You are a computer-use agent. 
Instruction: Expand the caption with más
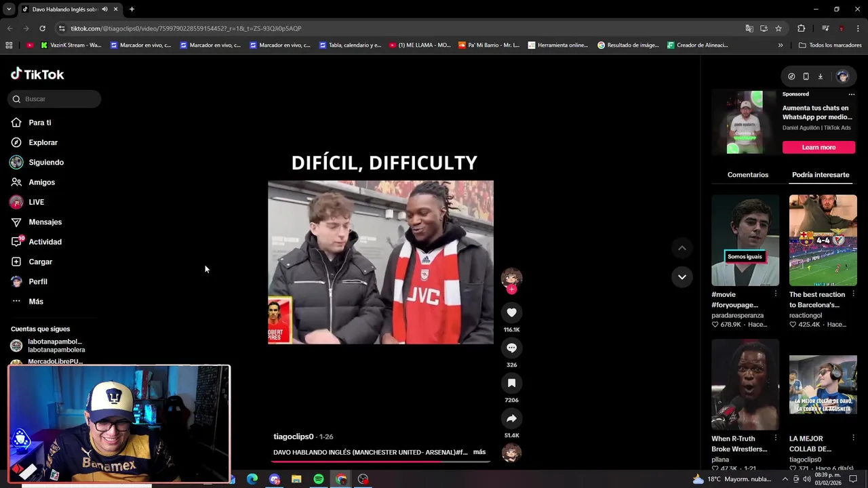pyautogui.click(x=479, y=452)
